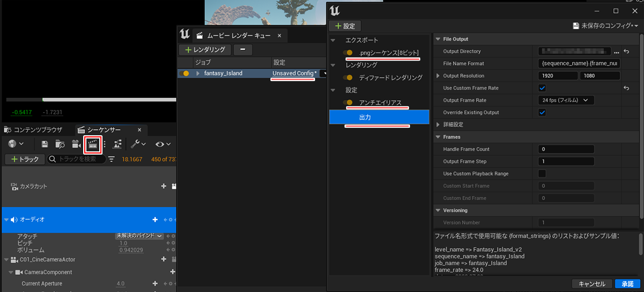Image resolution: width=644 pixels, height=292 pixels.
Task: Open the eye view options in Sequencer
Action: point(163,144)
